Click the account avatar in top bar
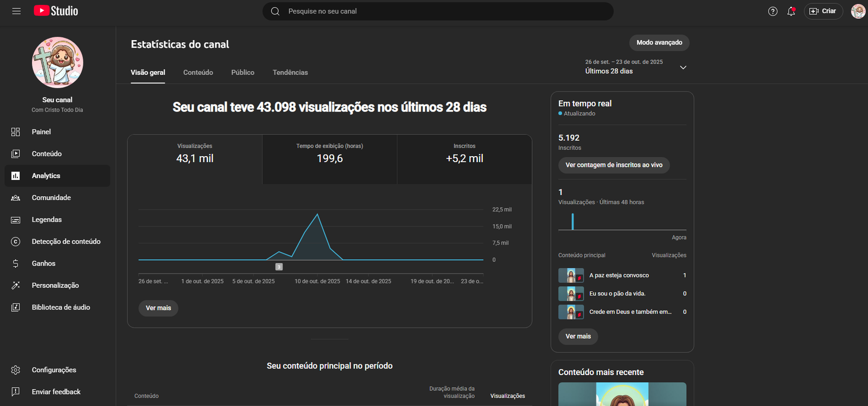This screenshot has height=406, width=868. point(858,11)
